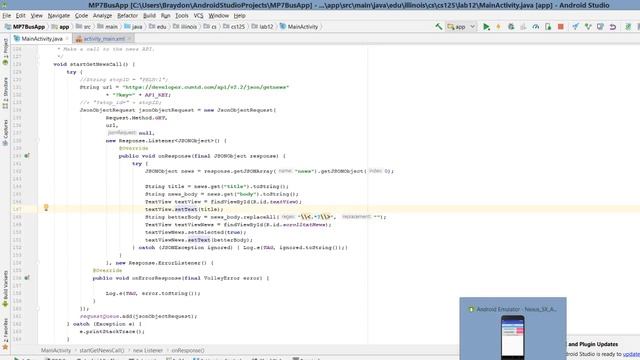The height and width of the screenshot is (360, 640).
Task: Click illinois package in navigation breadcrumb
Action: [185, 27]
